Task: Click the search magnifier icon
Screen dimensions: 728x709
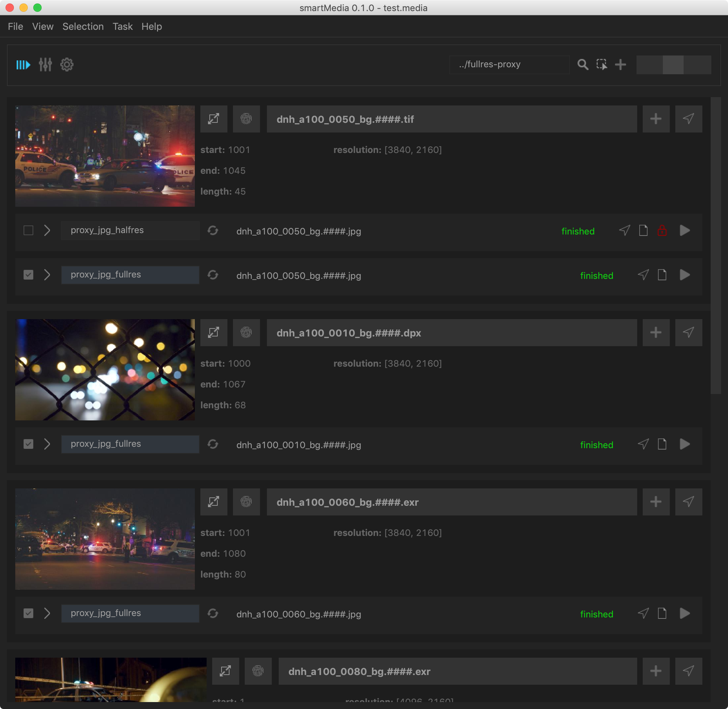Action: (x=582, y=65)
